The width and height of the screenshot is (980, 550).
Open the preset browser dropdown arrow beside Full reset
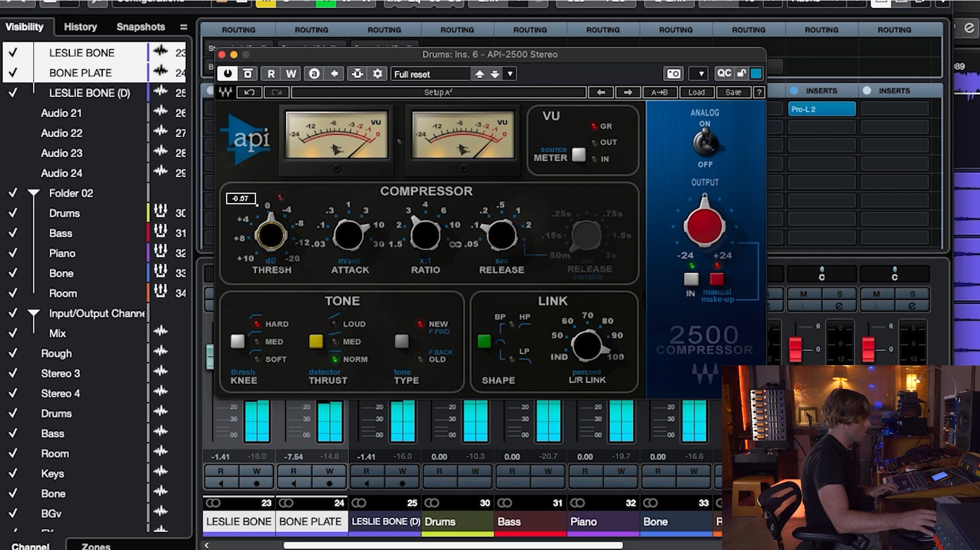pyautogui.click(x=510, y=74)
